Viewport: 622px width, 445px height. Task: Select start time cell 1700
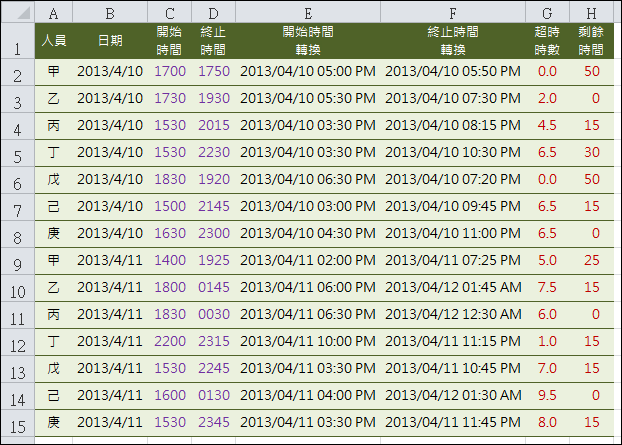169,72
